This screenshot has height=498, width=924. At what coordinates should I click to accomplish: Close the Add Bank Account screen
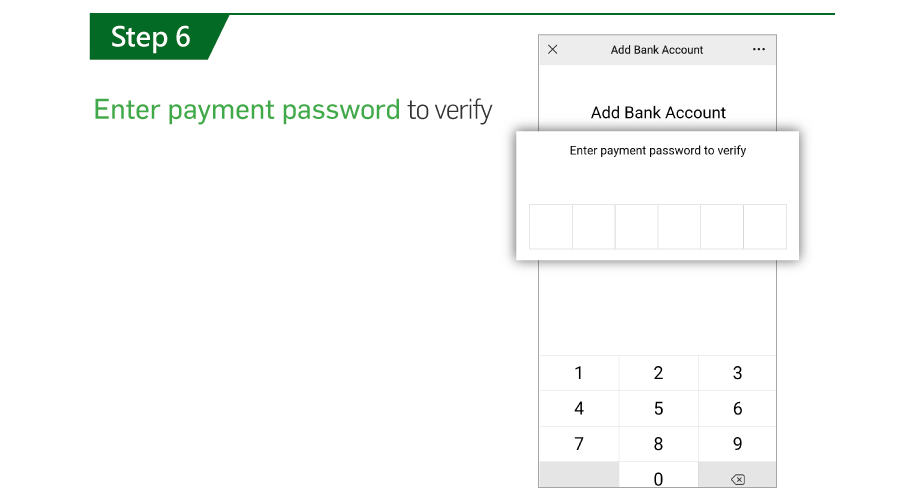point(552,50)
